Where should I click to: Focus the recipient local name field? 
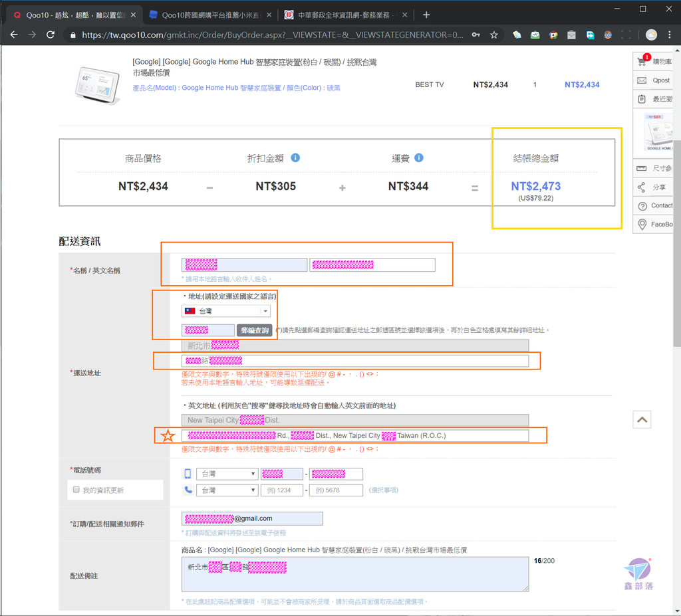244,264
